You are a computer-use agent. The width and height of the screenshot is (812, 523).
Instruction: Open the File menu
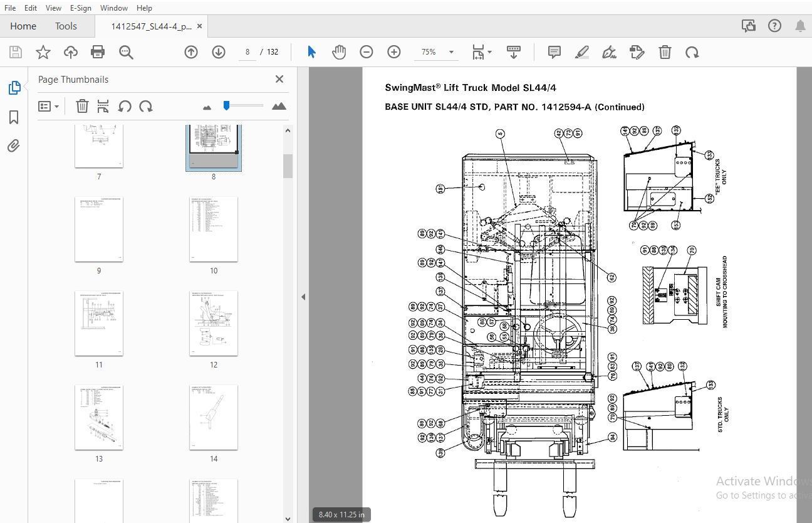pyautogui.click(x=10, y=8)
